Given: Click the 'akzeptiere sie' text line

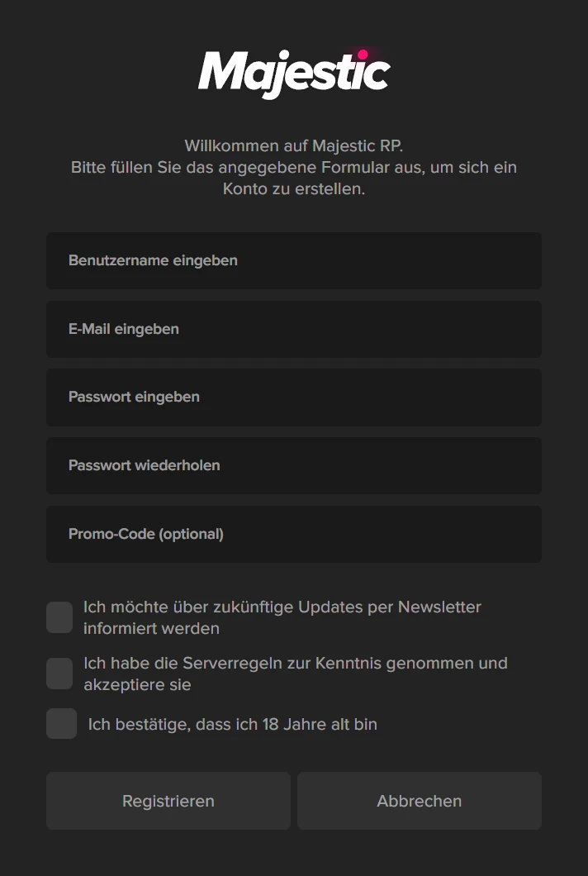Looking at the screenshot, I should [137, 685].
